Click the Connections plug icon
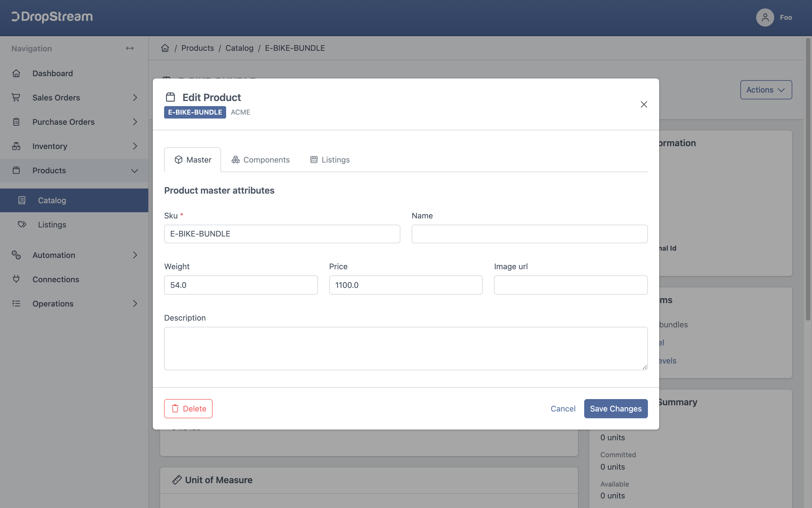Screen dimensions: 812x508 point(16,279)
